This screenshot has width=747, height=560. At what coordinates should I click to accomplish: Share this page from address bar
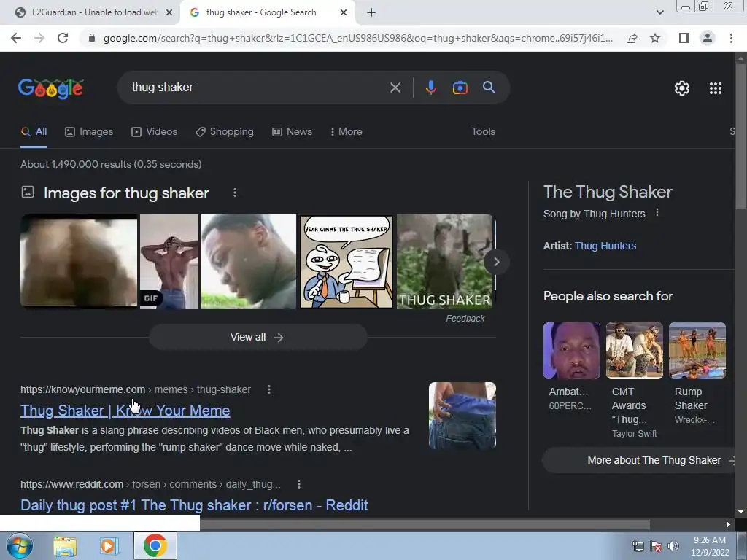[632, 38]
